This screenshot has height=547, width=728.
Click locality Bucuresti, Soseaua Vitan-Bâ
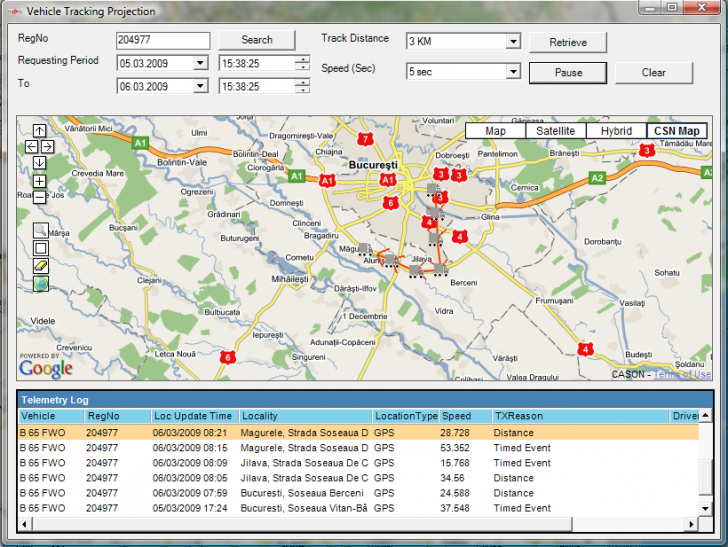[x=304, y=508]
